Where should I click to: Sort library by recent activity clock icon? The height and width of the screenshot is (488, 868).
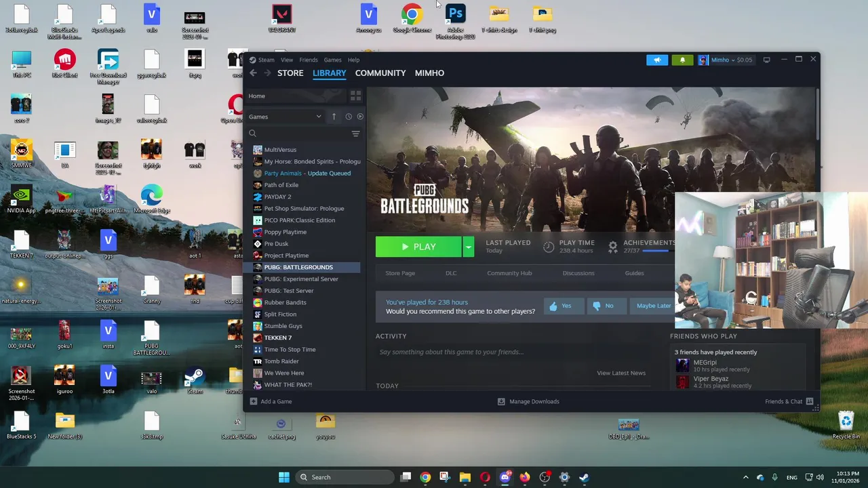click(349, 117)
